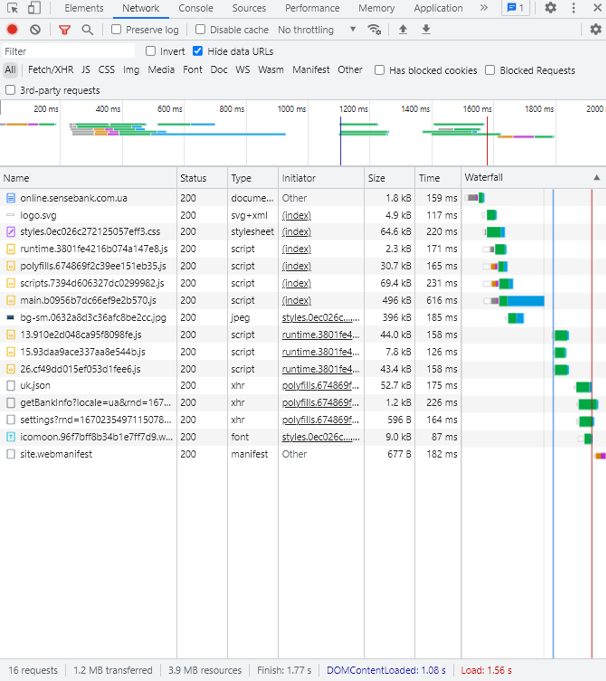
Task: Import HAR file with upload arrow
Action: click(x=403, y=29)
